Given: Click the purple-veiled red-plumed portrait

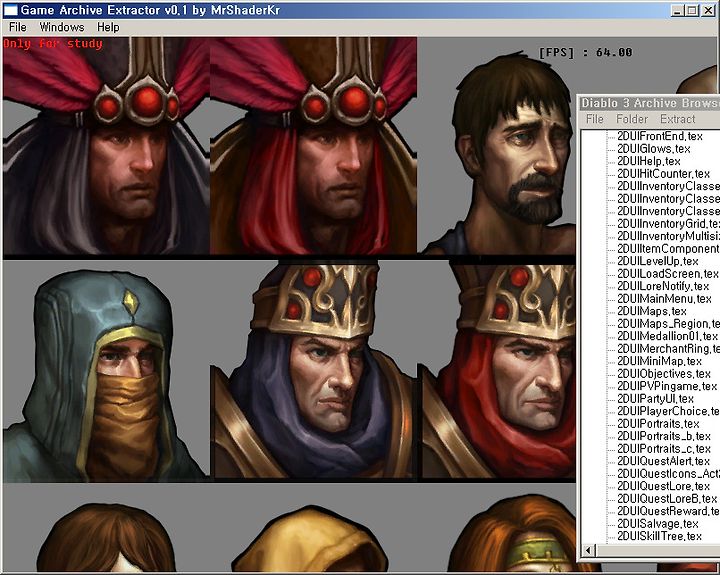Looking at the screenshot, I should point(106,146).
